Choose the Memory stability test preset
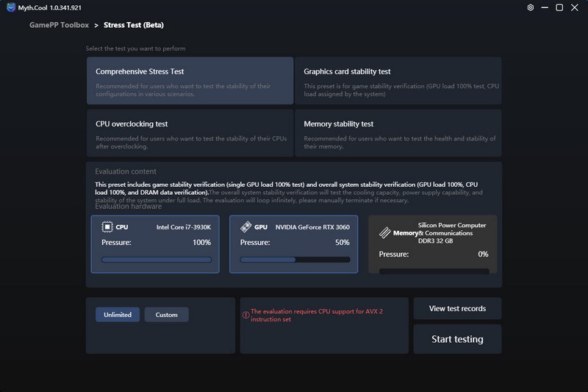The image size is (588, 392). (x=398, y=133)
